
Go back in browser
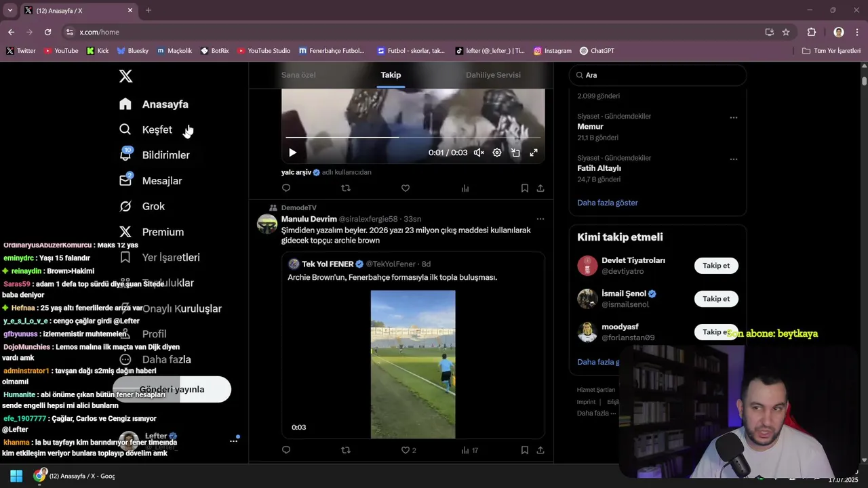click(x=11, y=32)
